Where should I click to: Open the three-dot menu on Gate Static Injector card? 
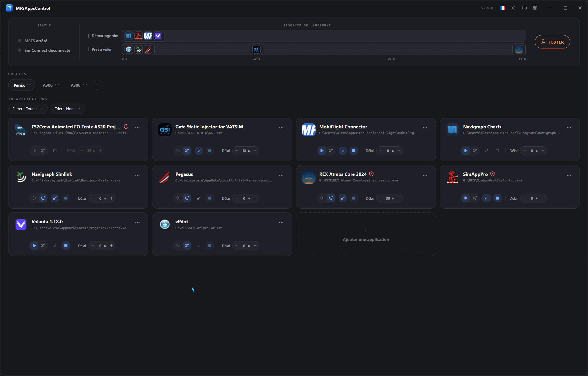pos(281,128)
